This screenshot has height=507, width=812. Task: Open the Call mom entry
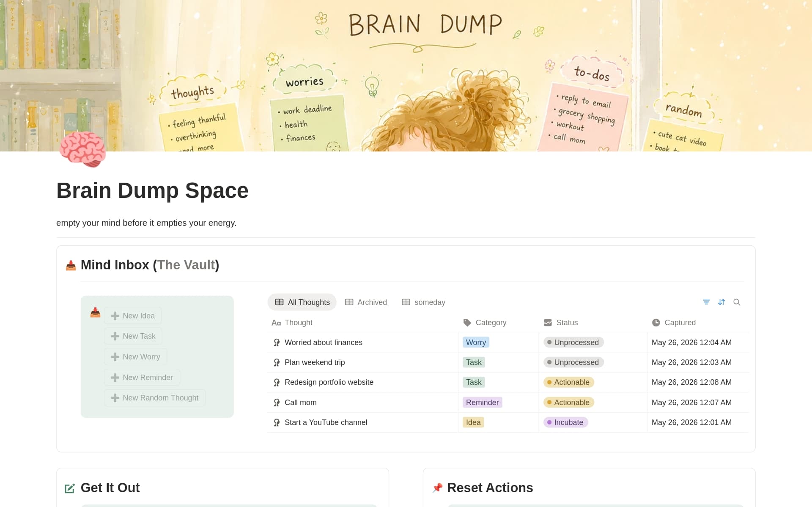tap(301, 403)
